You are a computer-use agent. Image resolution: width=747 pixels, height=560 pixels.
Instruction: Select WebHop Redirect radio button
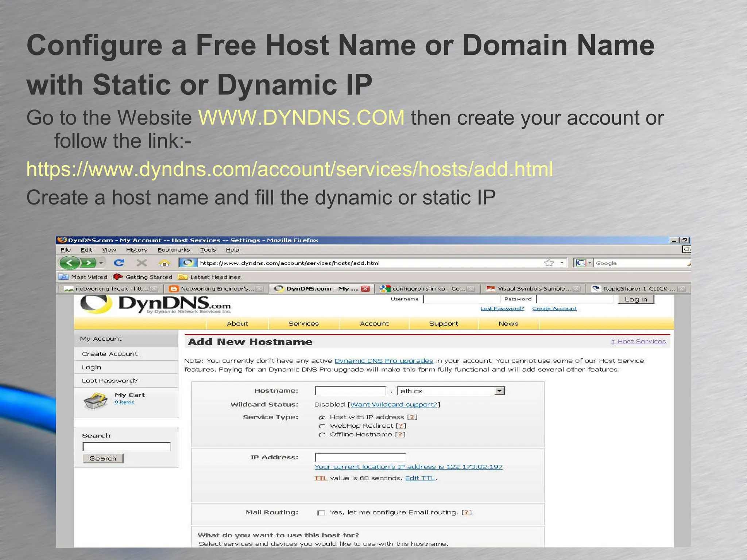click(322, 426)
